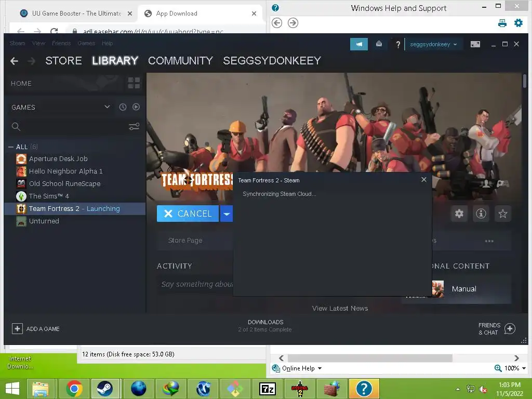Open the View menu

point(38,43)
